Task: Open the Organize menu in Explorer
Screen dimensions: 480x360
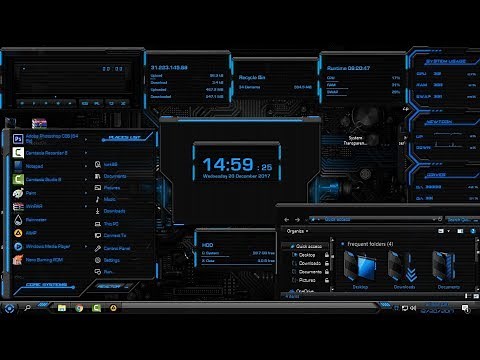Action: (x=297, y=231)
